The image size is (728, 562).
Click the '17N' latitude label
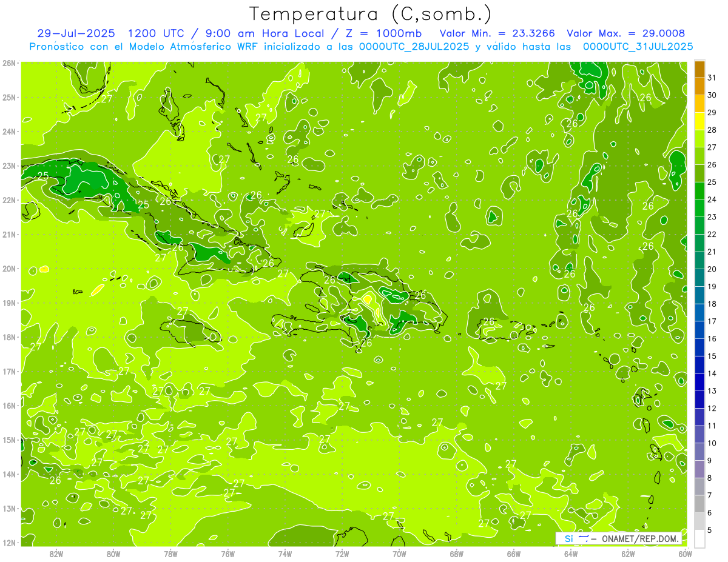point(8,371)
